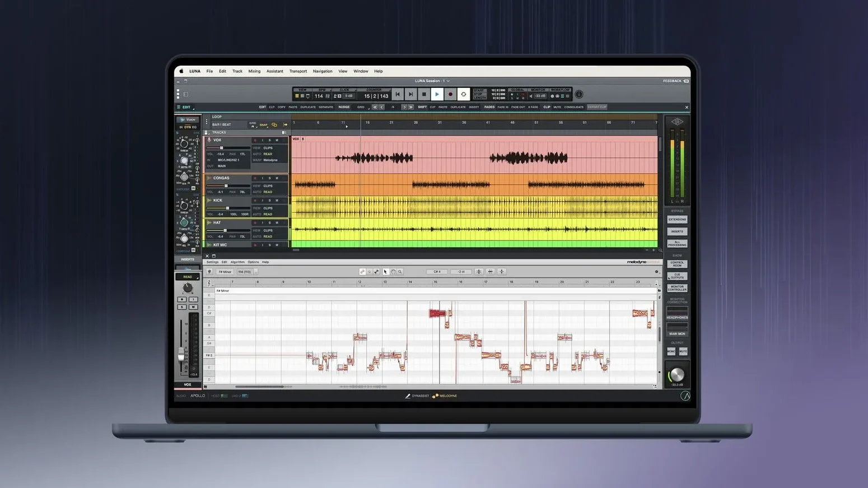Select Melodyne's magnifier zoom tool
868x488 pixels.
pos(400,272)
